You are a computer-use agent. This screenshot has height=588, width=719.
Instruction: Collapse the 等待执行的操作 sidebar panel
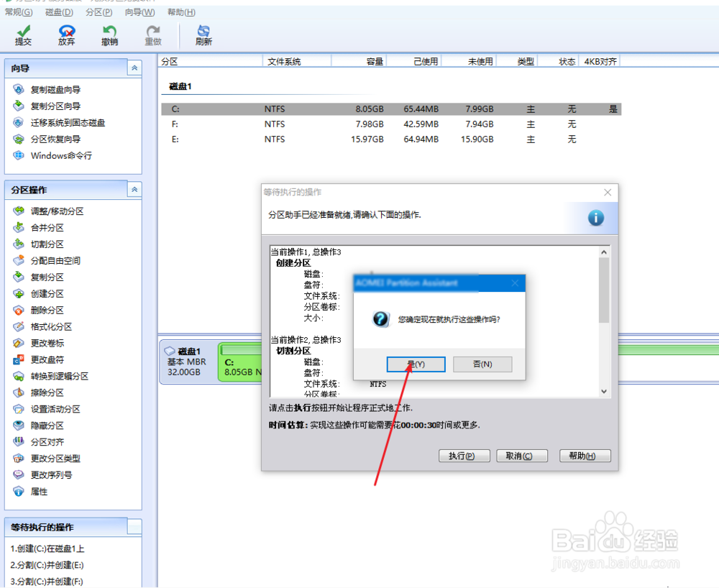point(134,527)
